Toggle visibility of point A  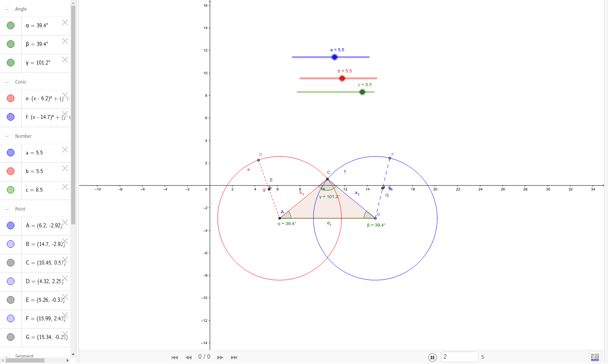pos(11,225)
